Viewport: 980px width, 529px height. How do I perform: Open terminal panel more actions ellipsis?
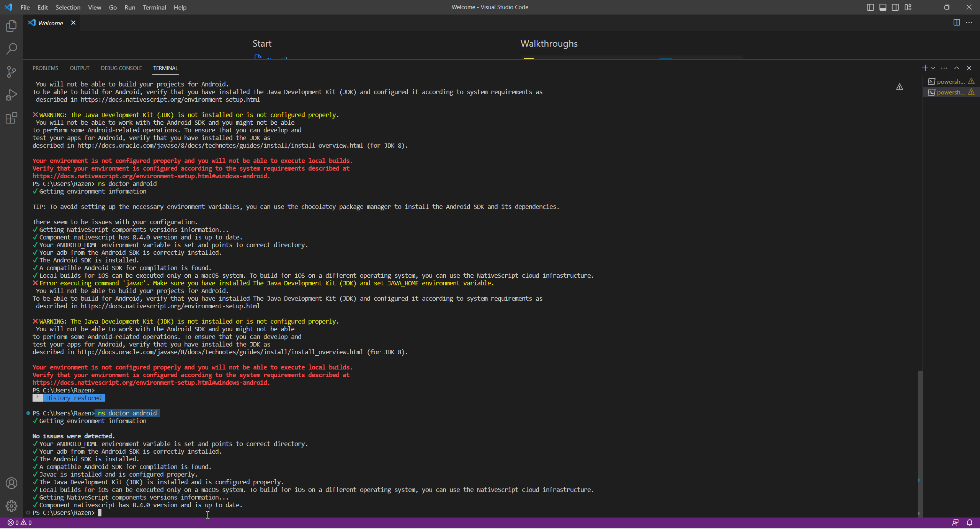(x=944, y=68)
